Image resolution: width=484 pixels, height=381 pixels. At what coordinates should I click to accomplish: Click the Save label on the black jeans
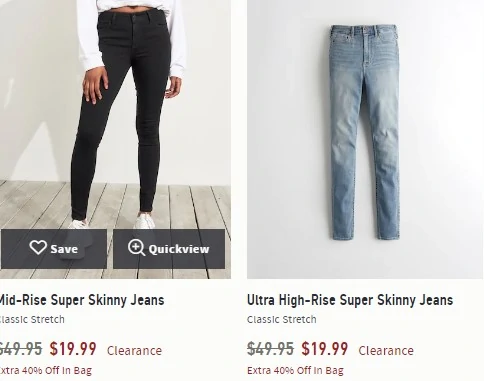pyautogui.click(x=64, y=249)
